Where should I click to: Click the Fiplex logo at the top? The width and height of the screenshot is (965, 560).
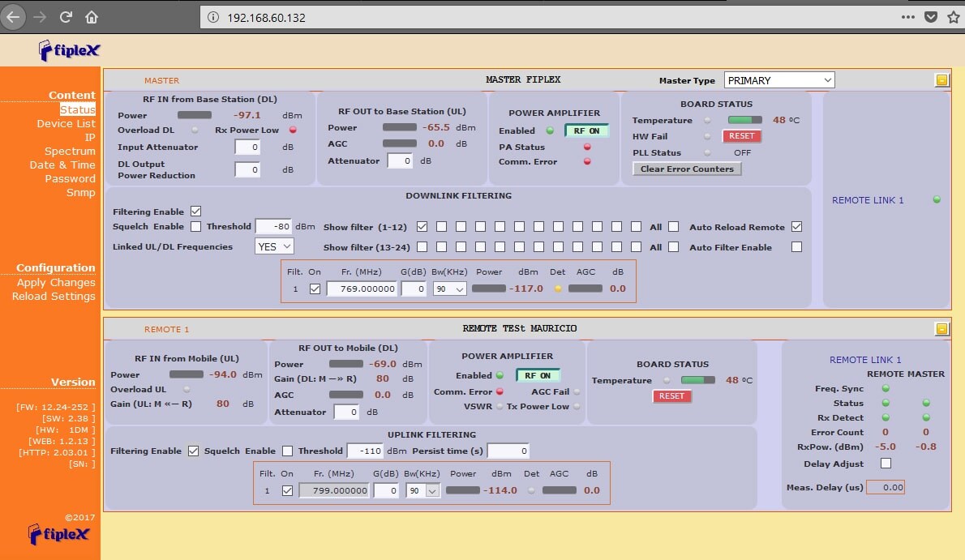click(68, 50)
